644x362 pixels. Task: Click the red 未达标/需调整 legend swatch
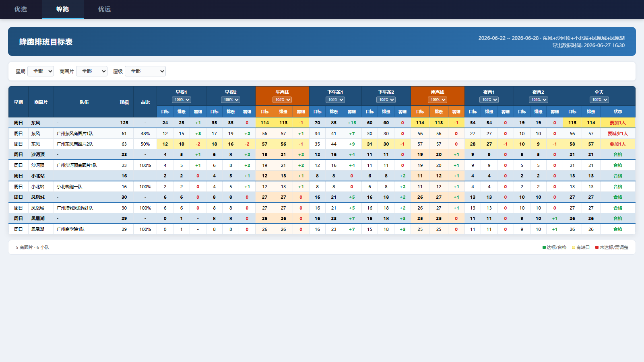597,247
